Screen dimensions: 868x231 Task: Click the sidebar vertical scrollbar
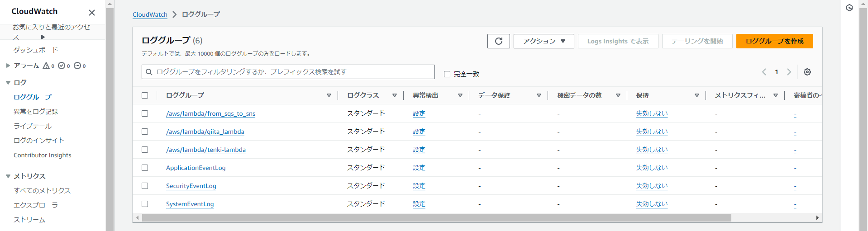110,119
